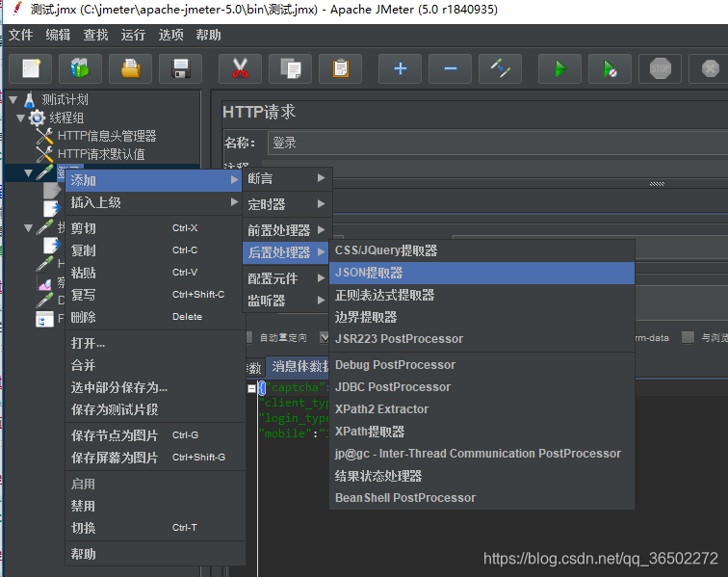Select 添加 in the context menu
The image size is (728, 577).
tap(154, 180)
